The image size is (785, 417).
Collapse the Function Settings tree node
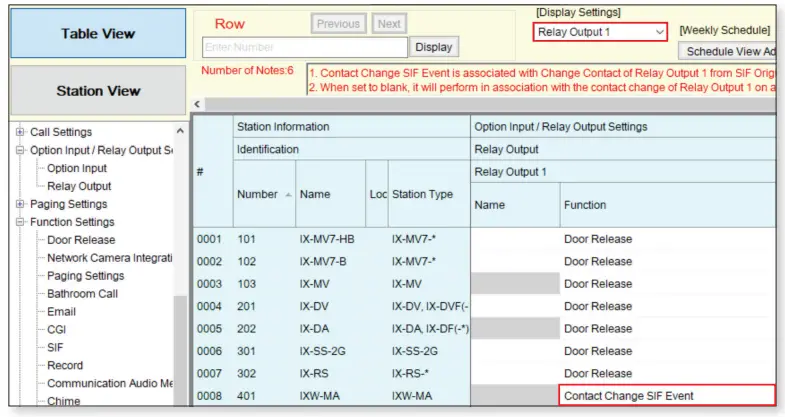[x=20, y=222]
